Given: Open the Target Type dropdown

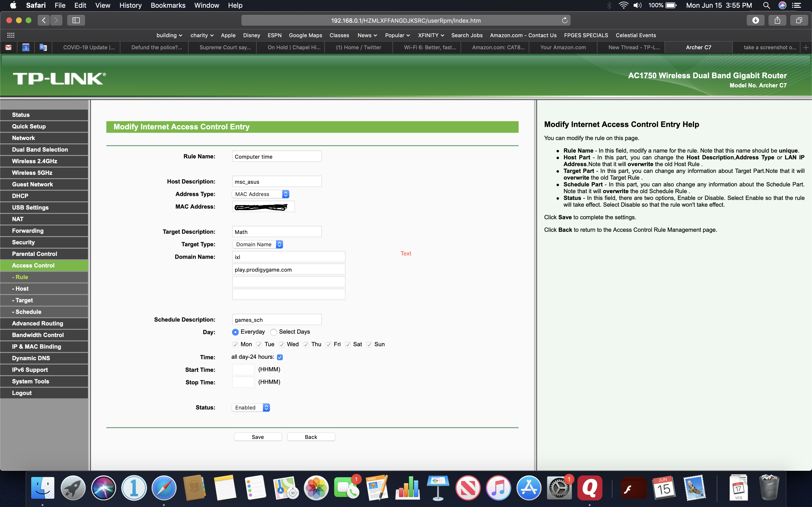Looking at the screenshot, I should tap(258, 244).
